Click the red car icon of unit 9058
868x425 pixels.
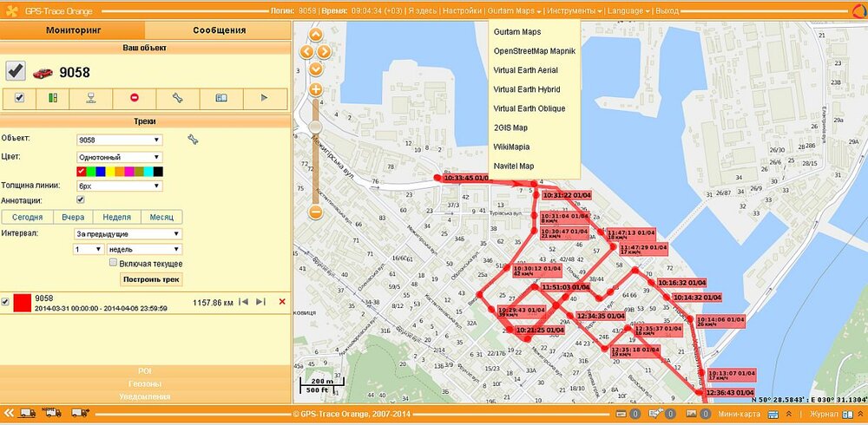tap(43, 73)
